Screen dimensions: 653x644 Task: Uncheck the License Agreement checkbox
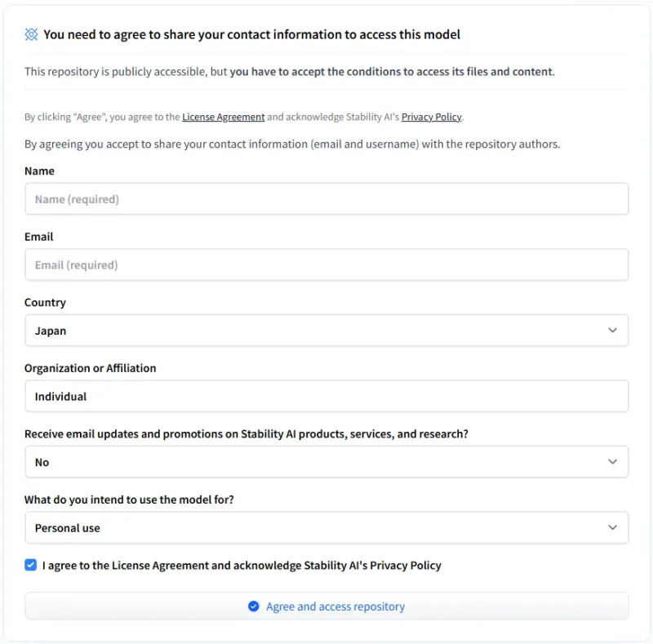click(x=30, y=565)
